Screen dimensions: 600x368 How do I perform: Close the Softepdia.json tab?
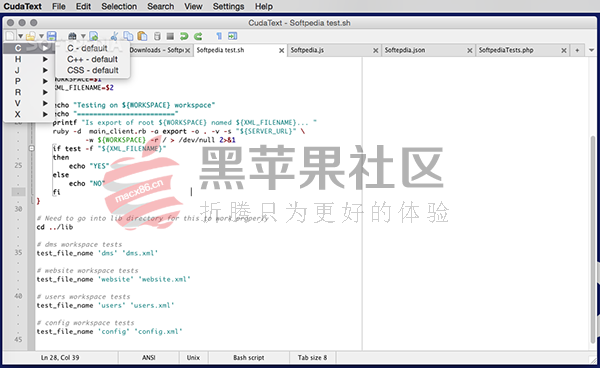(470, 50)
